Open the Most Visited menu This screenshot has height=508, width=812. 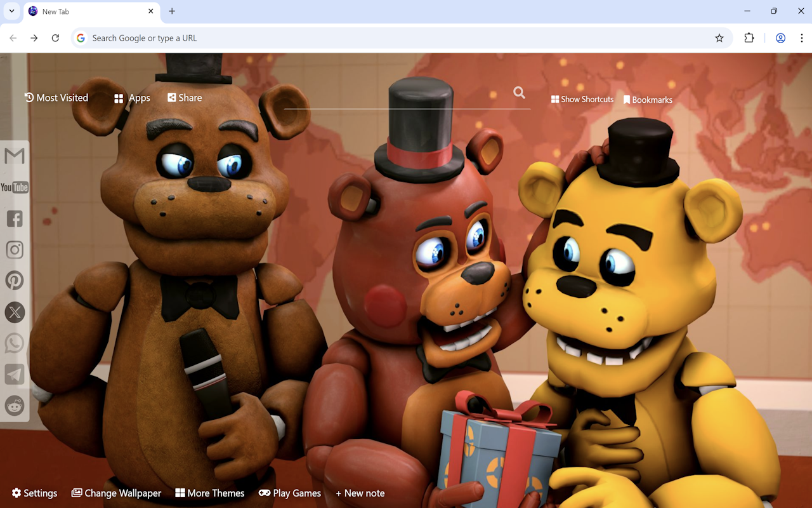(x=56, y=97)
